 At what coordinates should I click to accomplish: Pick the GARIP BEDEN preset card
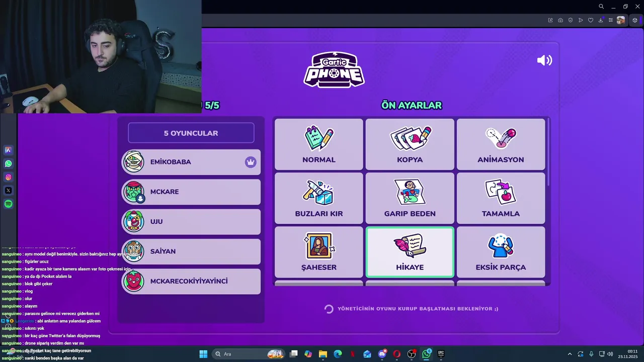(410, 198)
